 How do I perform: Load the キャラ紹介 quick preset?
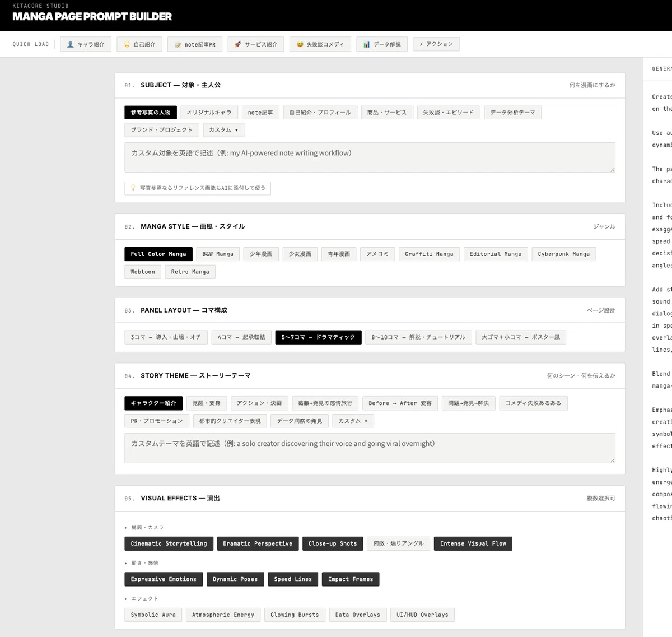click(x=86, y=44)
